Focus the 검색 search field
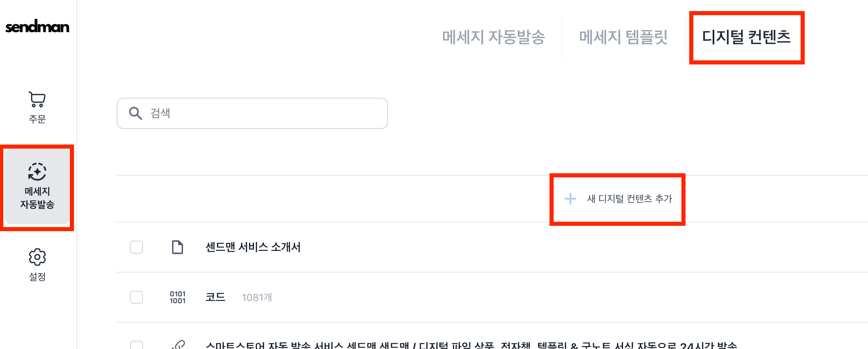This screenshot has height=349, width=868. (x=263, y=113)
